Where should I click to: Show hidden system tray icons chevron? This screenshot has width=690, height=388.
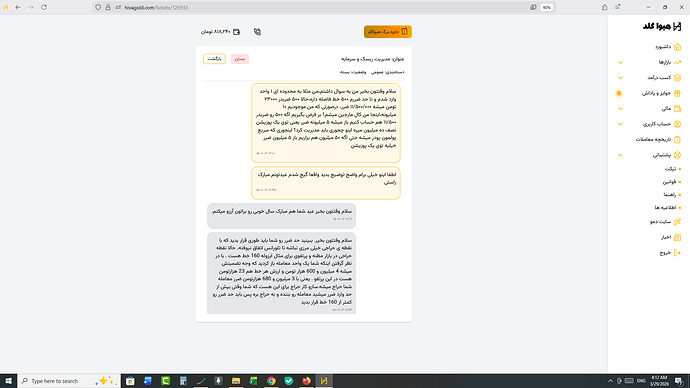pyautogui.click(x=610, y=381)
